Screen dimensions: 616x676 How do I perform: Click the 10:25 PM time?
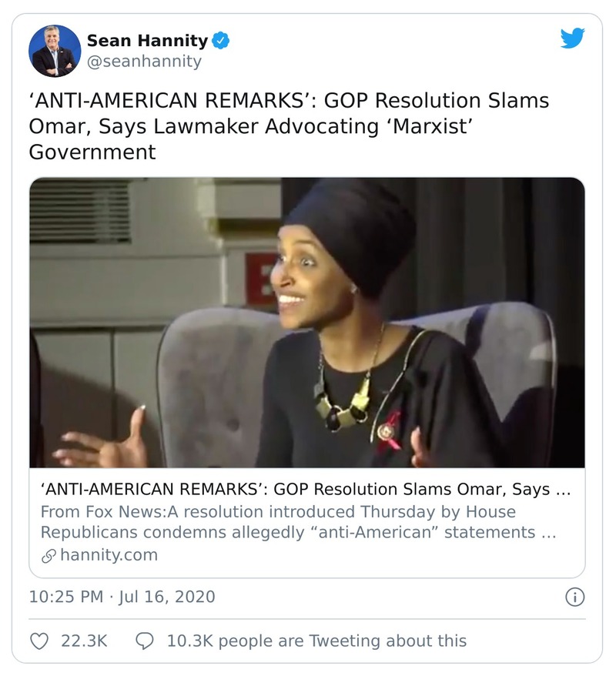65,597
